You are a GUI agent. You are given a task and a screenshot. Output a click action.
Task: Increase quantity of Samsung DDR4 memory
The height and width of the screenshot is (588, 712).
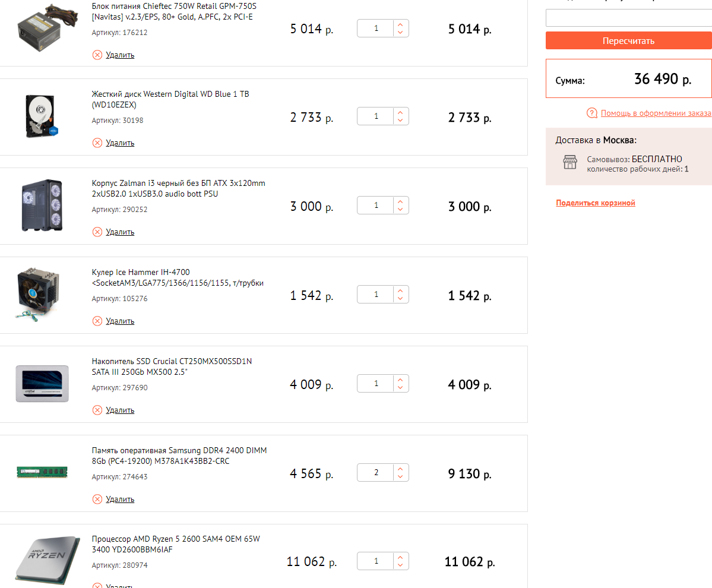401,469
